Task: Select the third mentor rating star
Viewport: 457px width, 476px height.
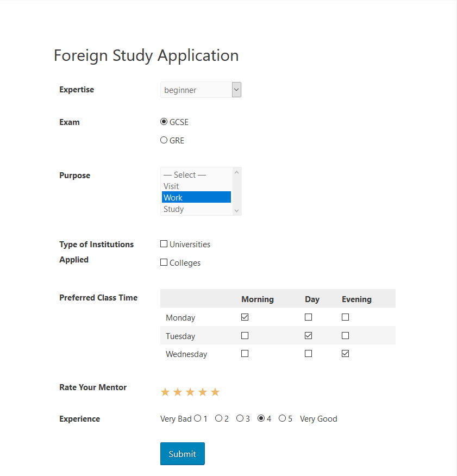Action: click(190, 392)
